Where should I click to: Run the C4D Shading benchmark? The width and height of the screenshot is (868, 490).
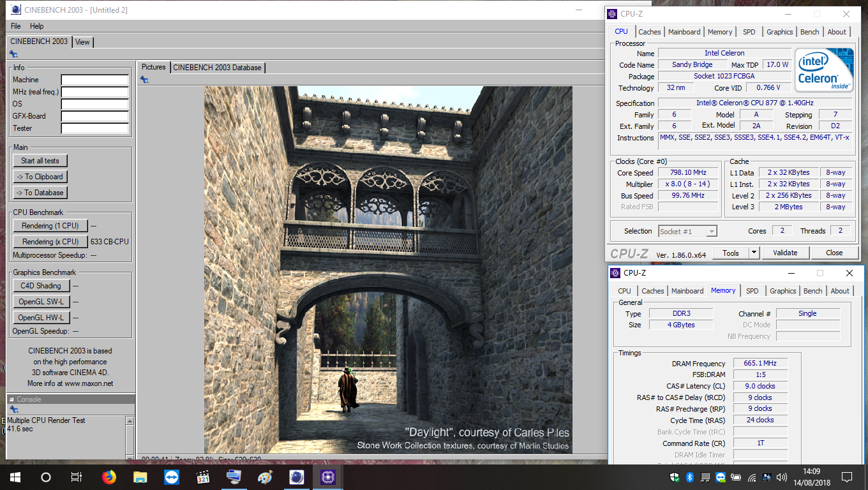41,286
